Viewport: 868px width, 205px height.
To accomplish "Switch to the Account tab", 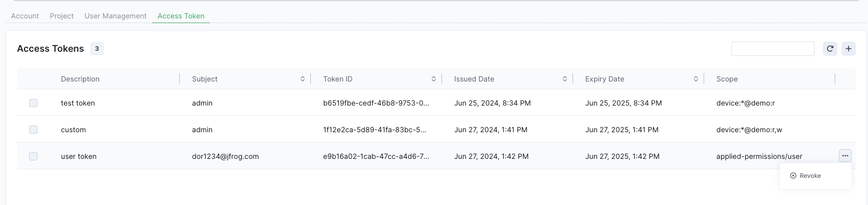I will click(x=25, y=16).
